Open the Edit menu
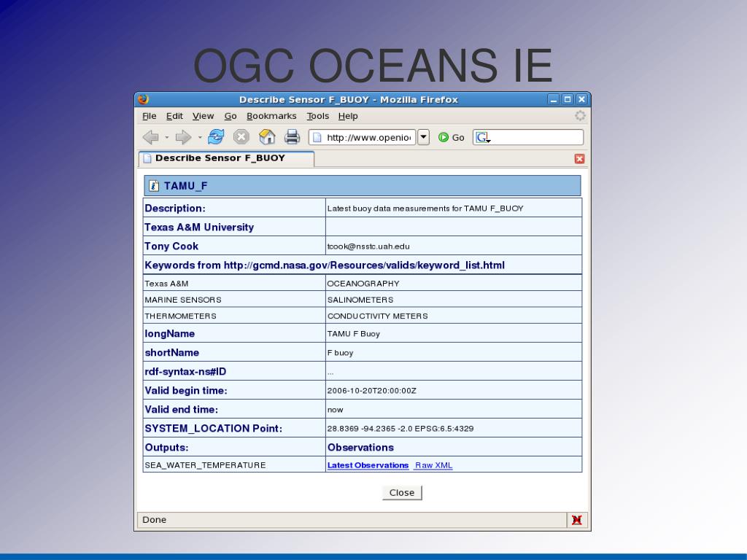The image size is (747, 560). (174, 116)
